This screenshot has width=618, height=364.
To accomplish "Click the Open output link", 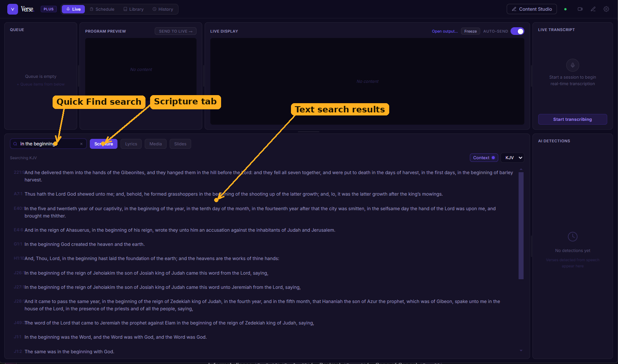I will point(444,31).
